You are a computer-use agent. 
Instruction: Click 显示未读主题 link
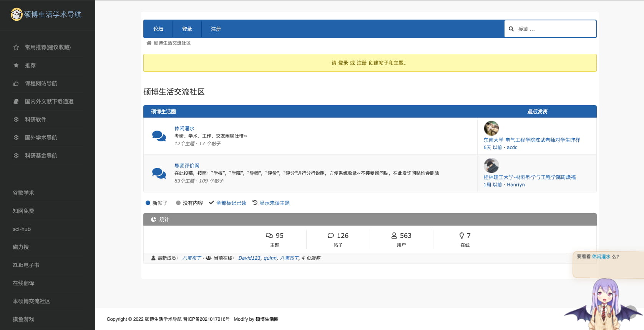275,203
